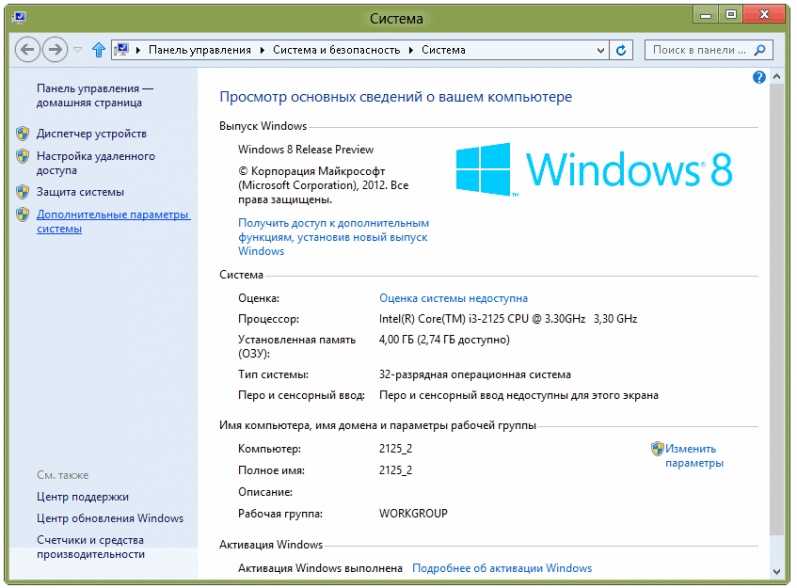Click Изменить параметры link
The image size is (797, 588).
tap(694, 456)
